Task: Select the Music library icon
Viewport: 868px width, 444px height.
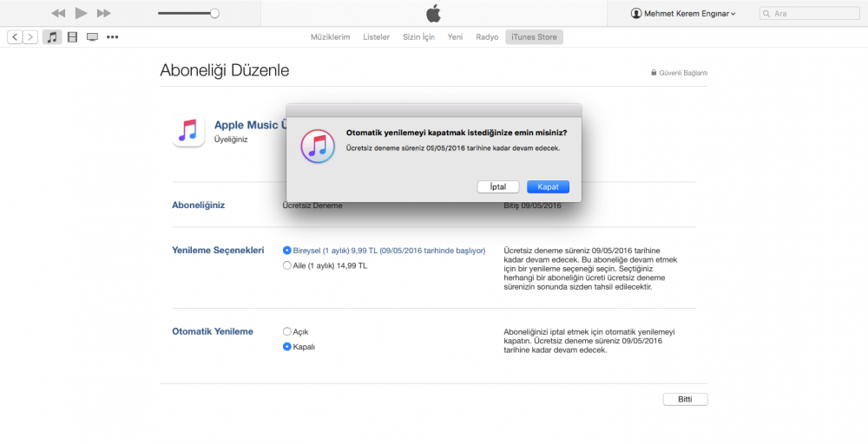Action: [x=52, y=37]
